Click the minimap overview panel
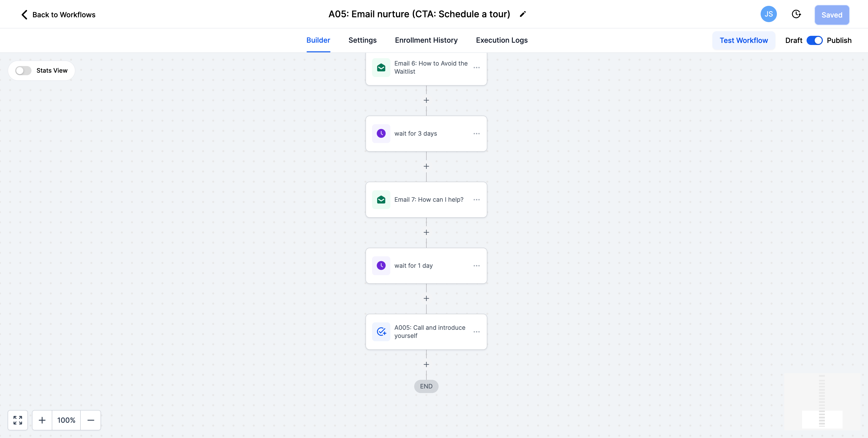 coord(822,401)
